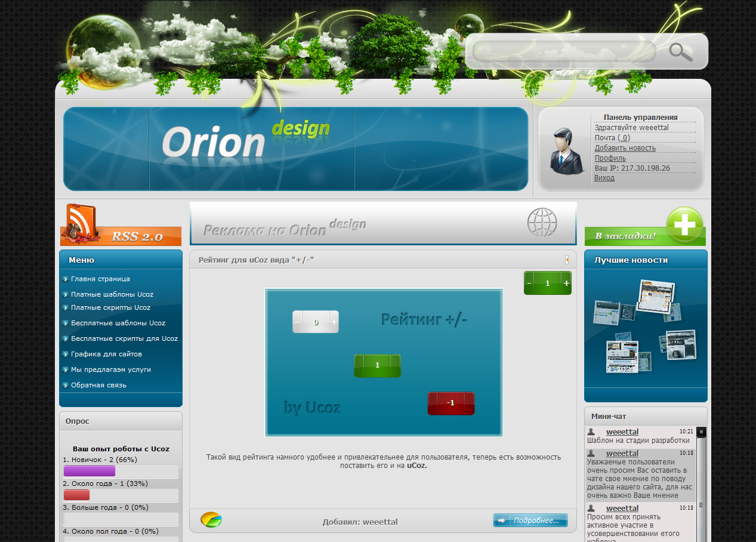Select Платные скрипты Ucoz menu item
756x542 pixels.
pos(110,307)
